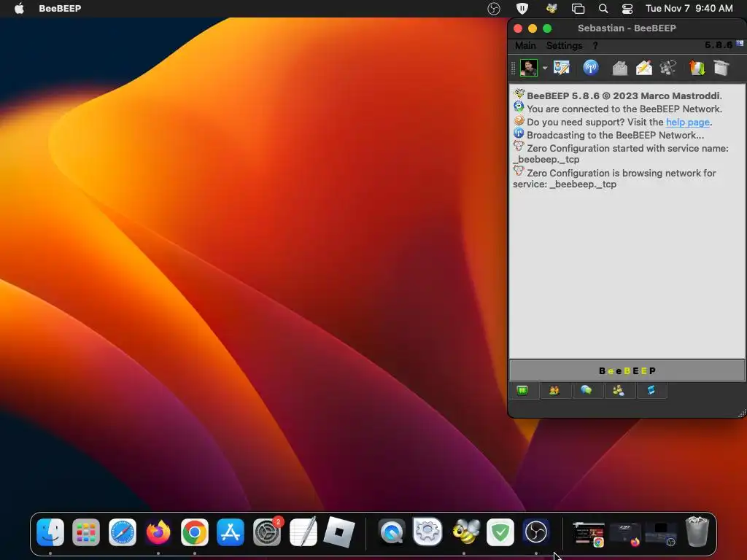Open the minimized Chrome window thumbnail in Dock
The height and width of the screenshot is (560, 747).
pos(589,533)
